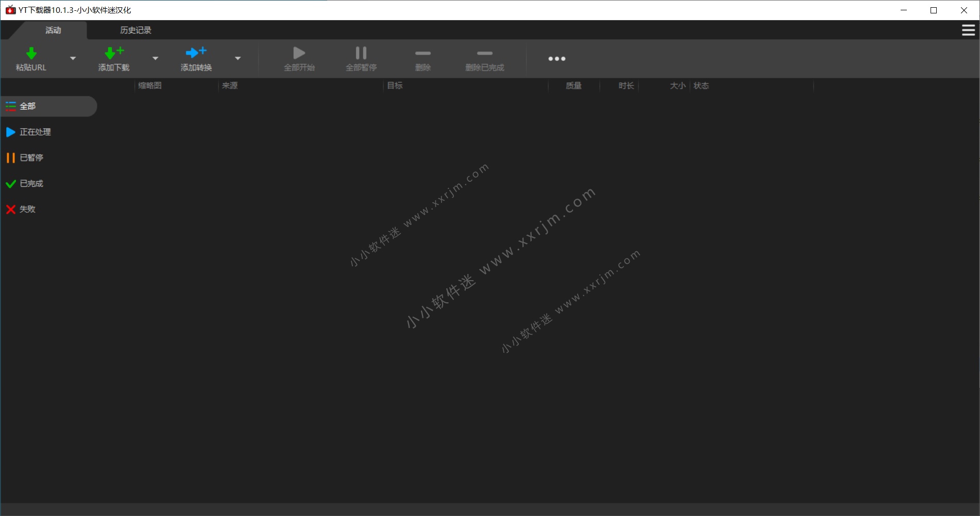This screenshot has height=516, width=980.
Task: Select 失败 filter in the sidebar
Action: pos(27,209)
